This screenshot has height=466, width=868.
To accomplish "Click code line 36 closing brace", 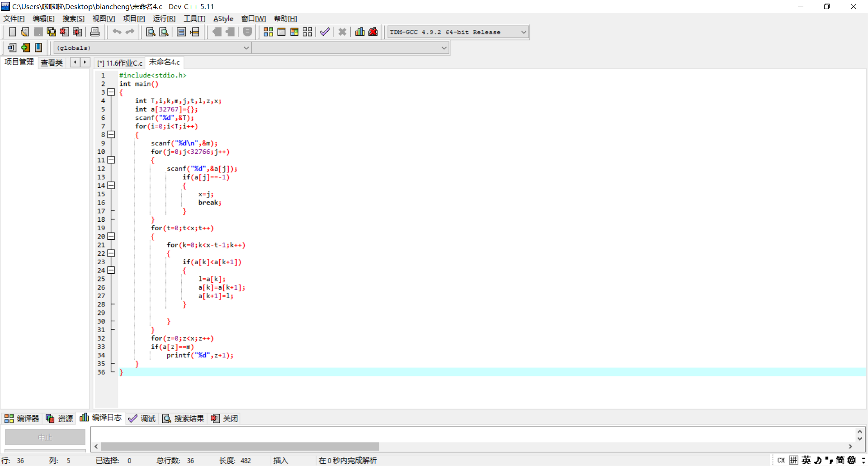I will click(x=121, y=372).
